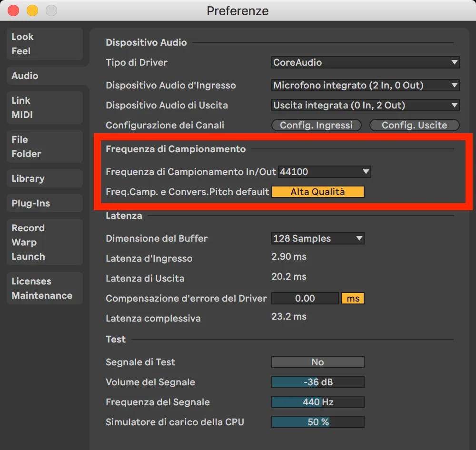Toggle the Segnale di Test switch
Screen dimensions: 476x450
point(318,362)
